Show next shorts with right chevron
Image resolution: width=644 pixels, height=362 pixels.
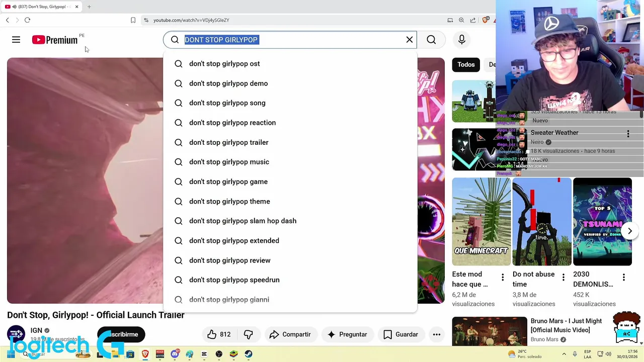pyautogui.click(x=630, y=231)
